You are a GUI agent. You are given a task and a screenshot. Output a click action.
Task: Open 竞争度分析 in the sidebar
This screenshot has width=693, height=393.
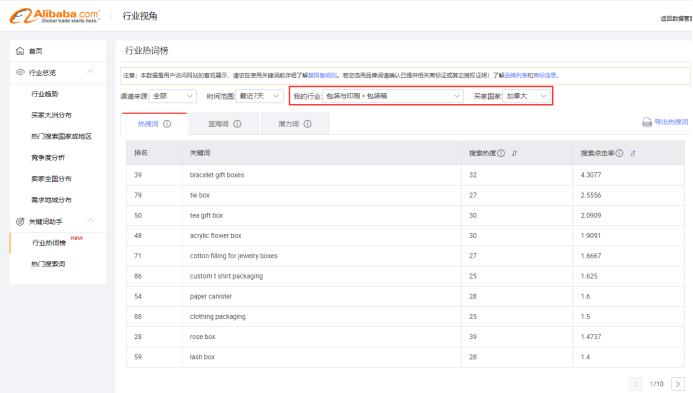[x=48, y=157]
